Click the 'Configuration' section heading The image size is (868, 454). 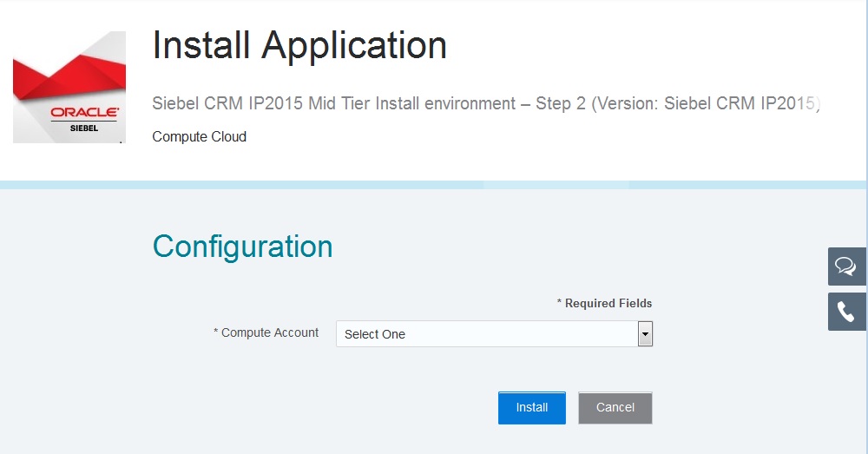pyautogui.click(x=242, y=247)
